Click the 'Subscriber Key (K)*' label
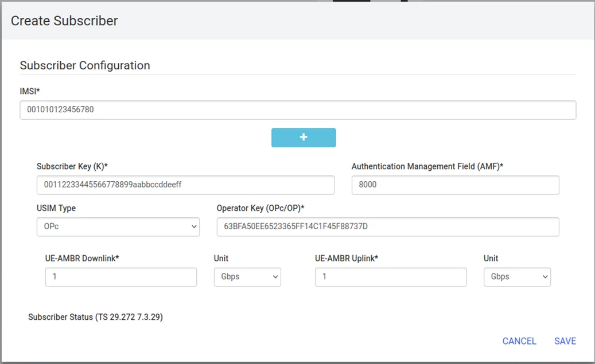Screen dimensions: 595x364 [x=72, y=166]
